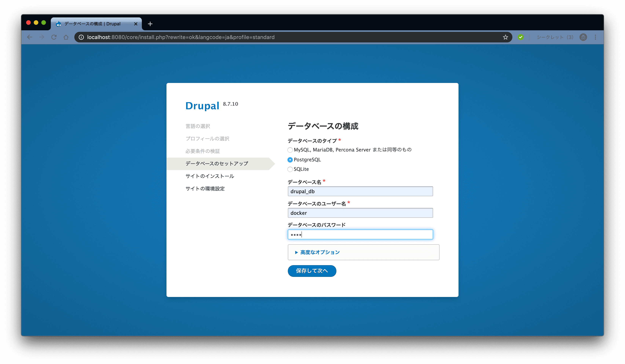
Task: Click the 言語の選択 step
Action: click(198, 126)
